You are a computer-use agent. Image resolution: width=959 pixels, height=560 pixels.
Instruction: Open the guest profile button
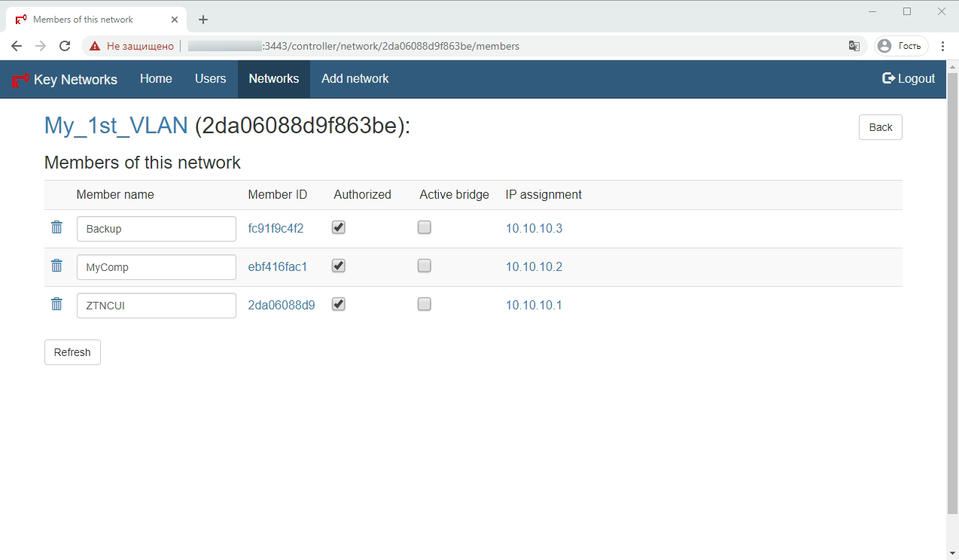(901, 46)
